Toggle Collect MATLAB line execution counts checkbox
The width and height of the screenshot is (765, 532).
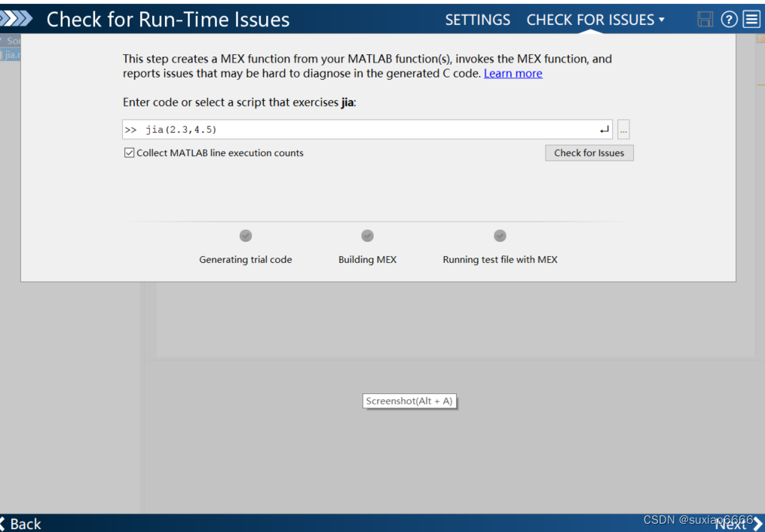click(130, 153)
